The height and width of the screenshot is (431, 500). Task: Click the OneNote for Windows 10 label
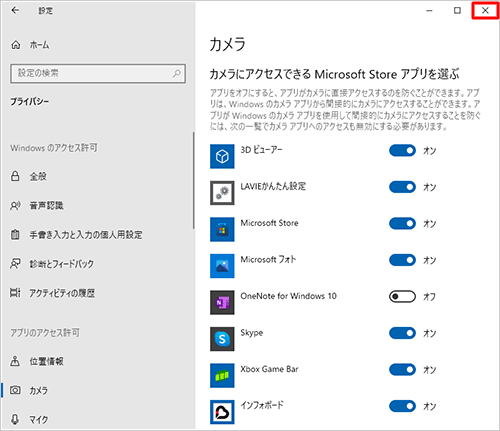(x=289, y=296)
